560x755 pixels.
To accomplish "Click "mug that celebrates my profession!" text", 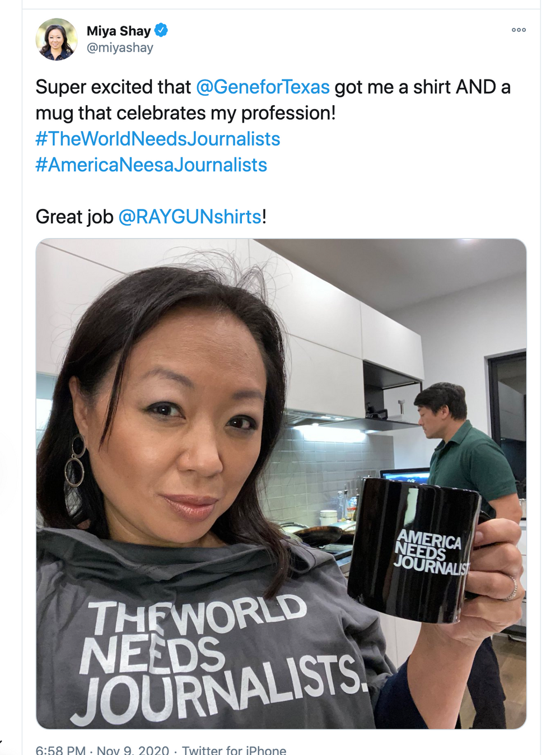I will coord(185,113).
